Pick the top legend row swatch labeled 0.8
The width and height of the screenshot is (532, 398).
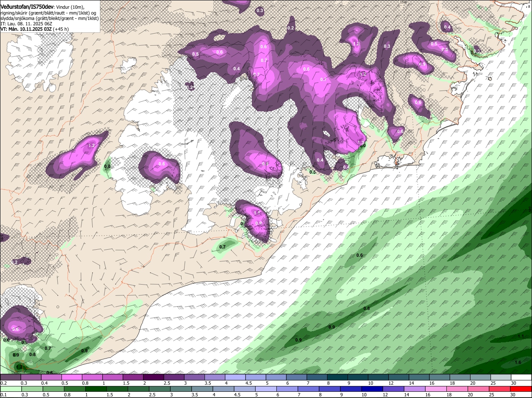coord(92,377)
